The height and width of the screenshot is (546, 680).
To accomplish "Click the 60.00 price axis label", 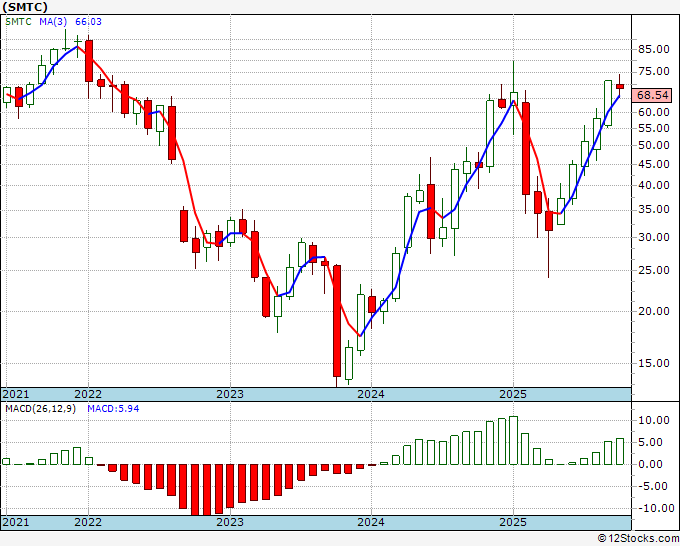I will click(x=654, y=112).
